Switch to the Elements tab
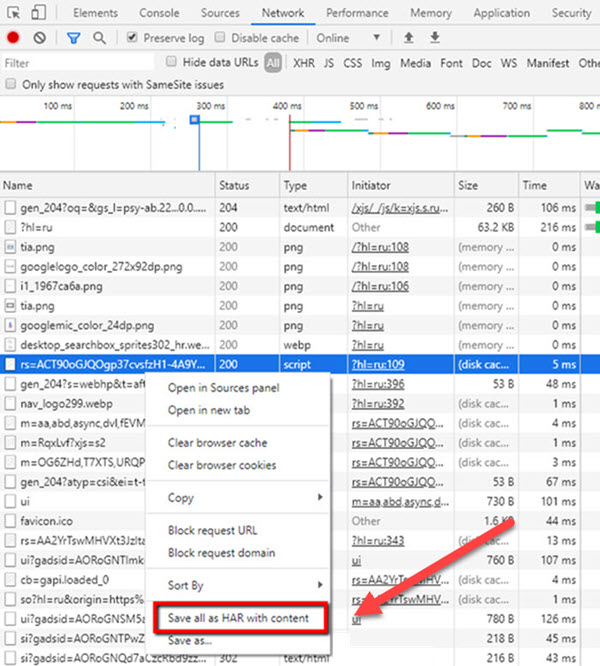 pyautogui.click(x=95, y=13)
